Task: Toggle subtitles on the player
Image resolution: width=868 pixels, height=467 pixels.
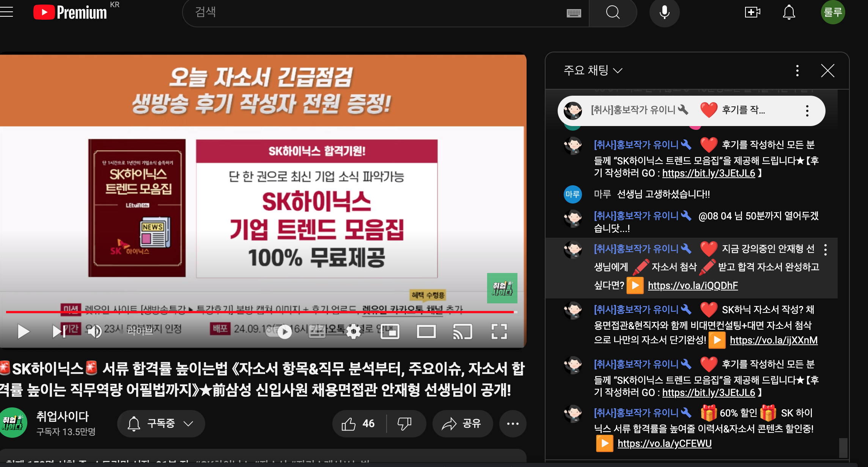Action: 317,331
